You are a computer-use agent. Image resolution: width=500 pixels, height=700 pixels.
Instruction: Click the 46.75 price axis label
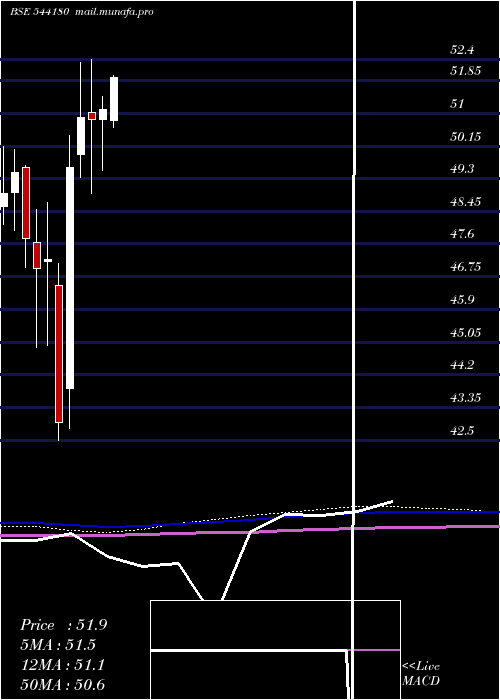click(465, 267)
